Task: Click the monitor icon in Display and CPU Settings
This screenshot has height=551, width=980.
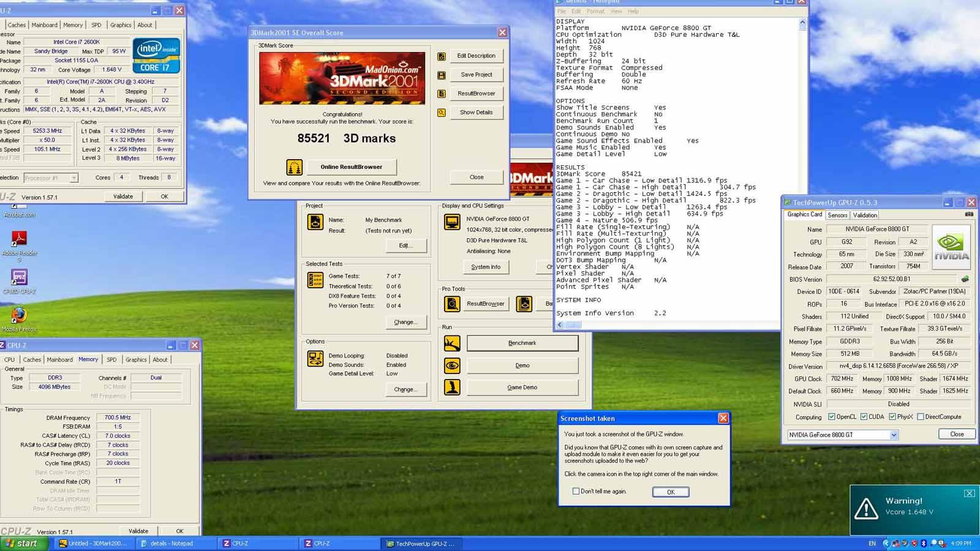Action: coord(452,222)
